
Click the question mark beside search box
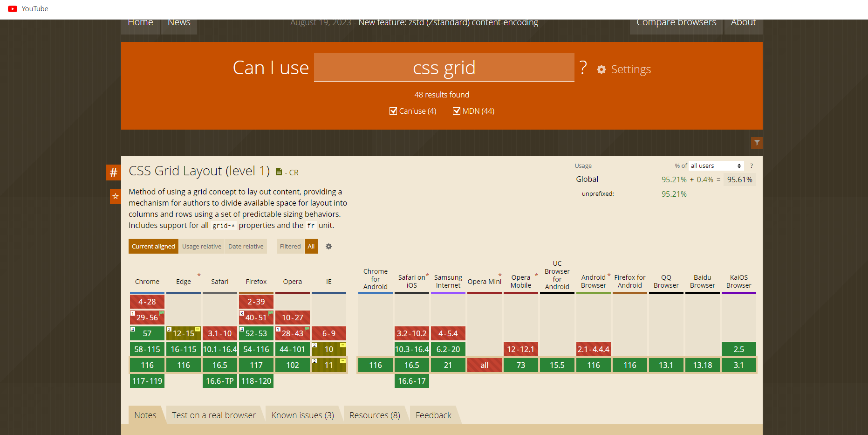(583, 68)
